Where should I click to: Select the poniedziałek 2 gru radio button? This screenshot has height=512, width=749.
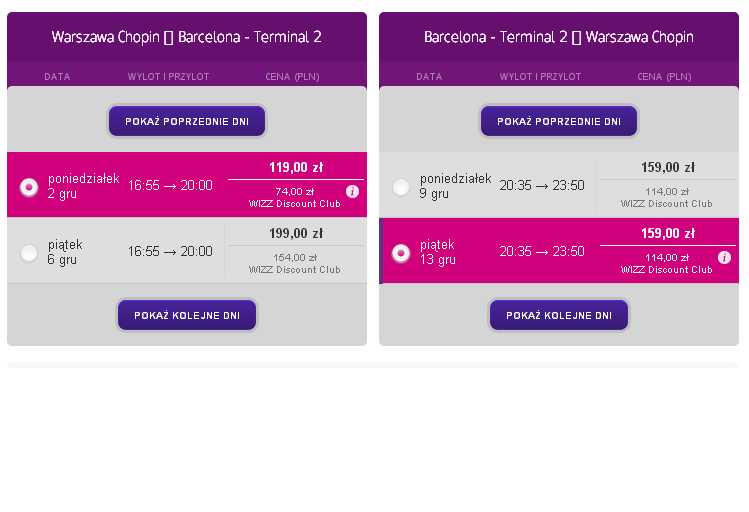pyautogui.click(x=29, y=187)
